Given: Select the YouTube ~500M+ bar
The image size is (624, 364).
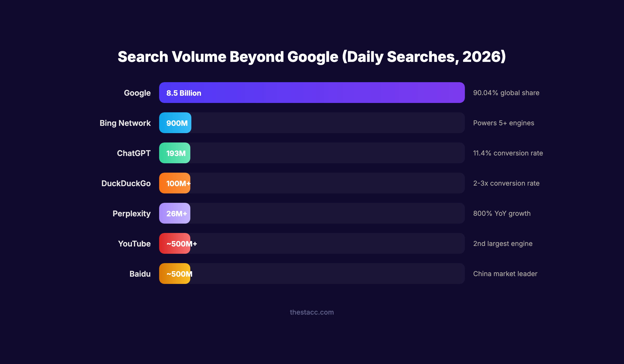Looking at the screenshot, I should (175, 243).
